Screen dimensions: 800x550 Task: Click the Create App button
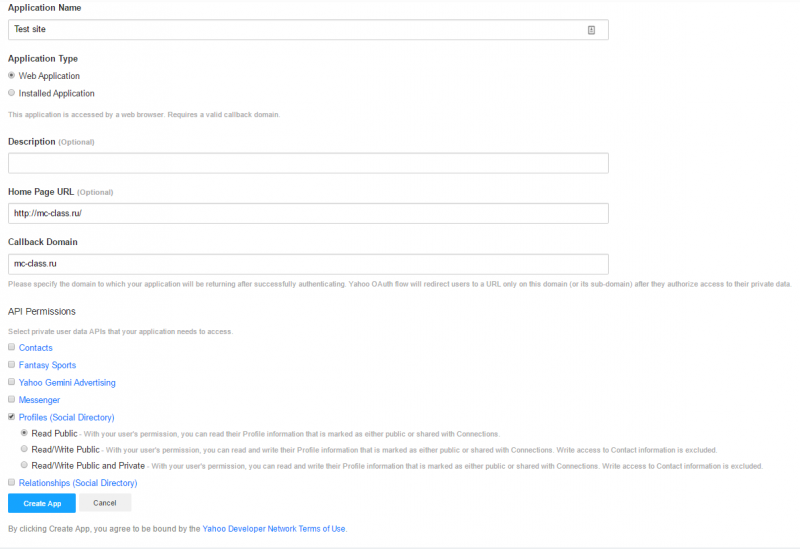pos(42,503)
